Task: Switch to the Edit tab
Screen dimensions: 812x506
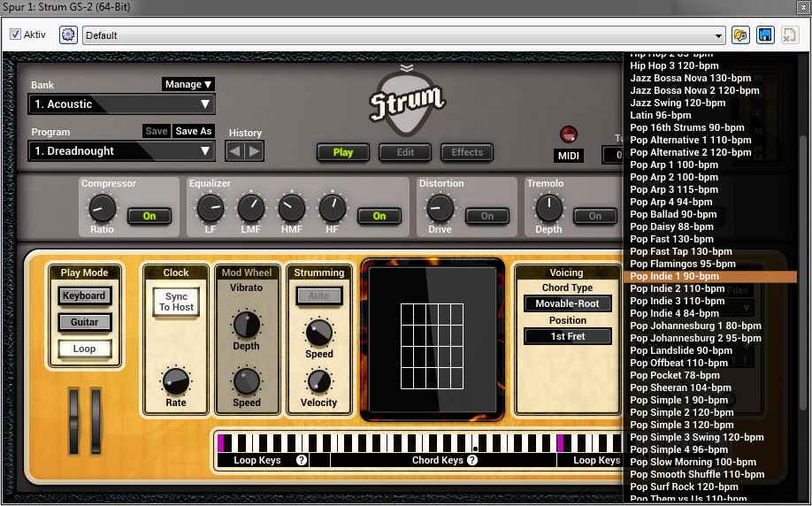Action: click(x=405, y=152)
